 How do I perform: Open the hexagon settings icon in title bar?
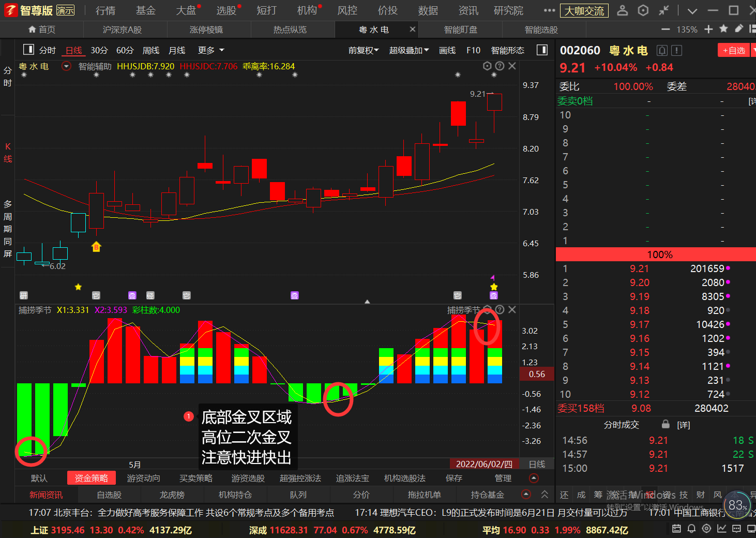click(x=643, y=10)
